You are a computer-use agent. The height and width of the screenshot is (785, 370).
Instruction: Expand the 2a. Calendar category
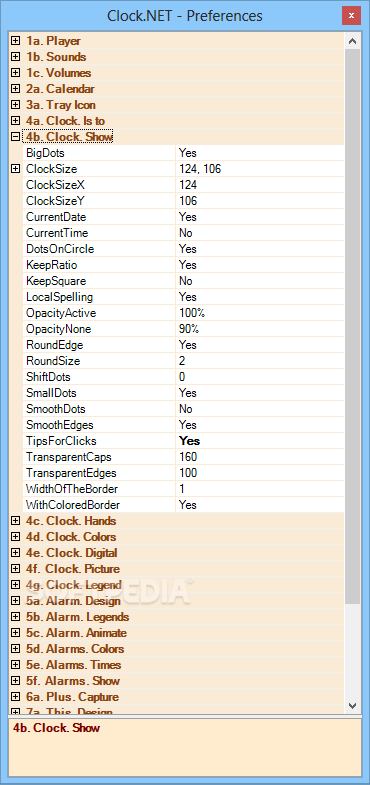(16, 89)
